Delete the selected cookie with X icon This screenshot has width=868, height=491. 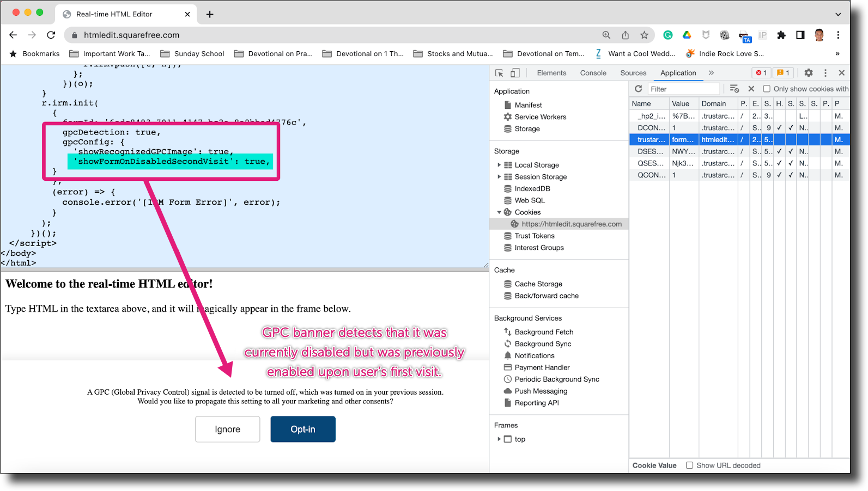pyautogui.click(x=751, y=89)
